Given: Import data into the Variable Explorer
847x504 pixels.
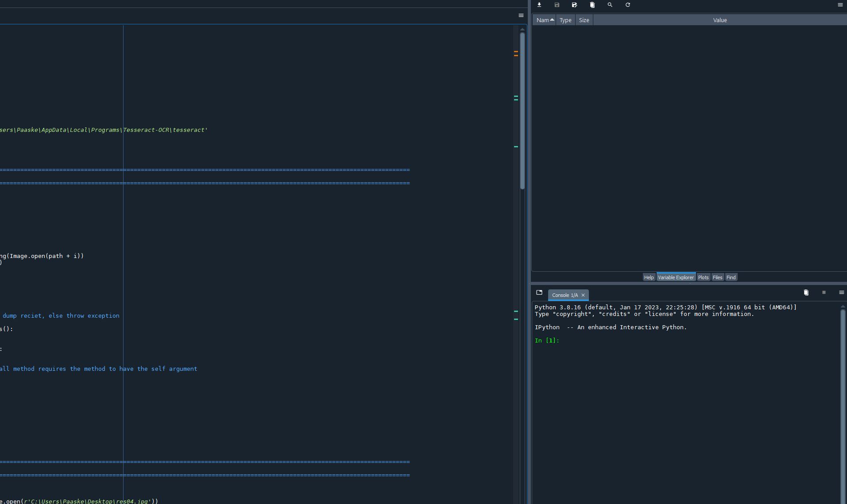Looking at the screenshot, I should pos(539,5).
